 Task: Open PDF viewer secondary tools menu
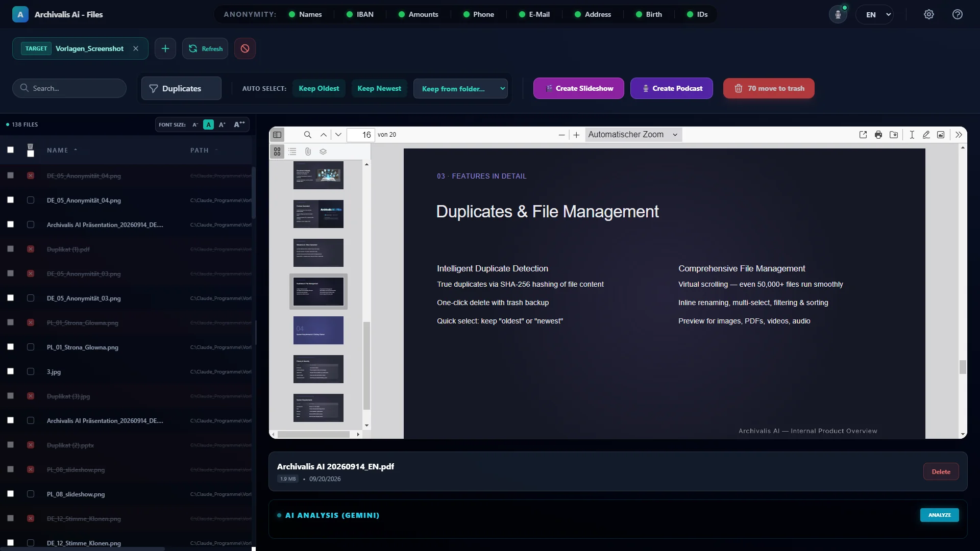(x=959, y=135)
